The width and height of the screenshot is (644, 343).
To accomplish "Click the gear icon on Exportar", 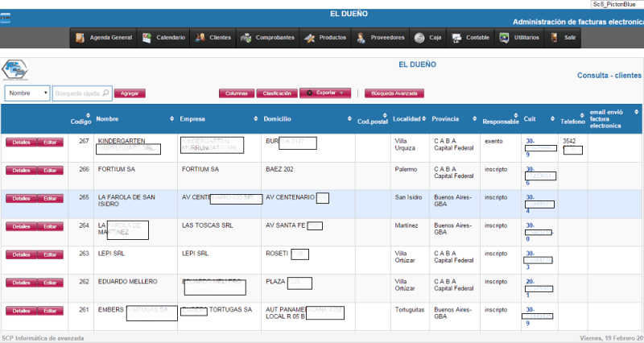I will coord(309,93).
